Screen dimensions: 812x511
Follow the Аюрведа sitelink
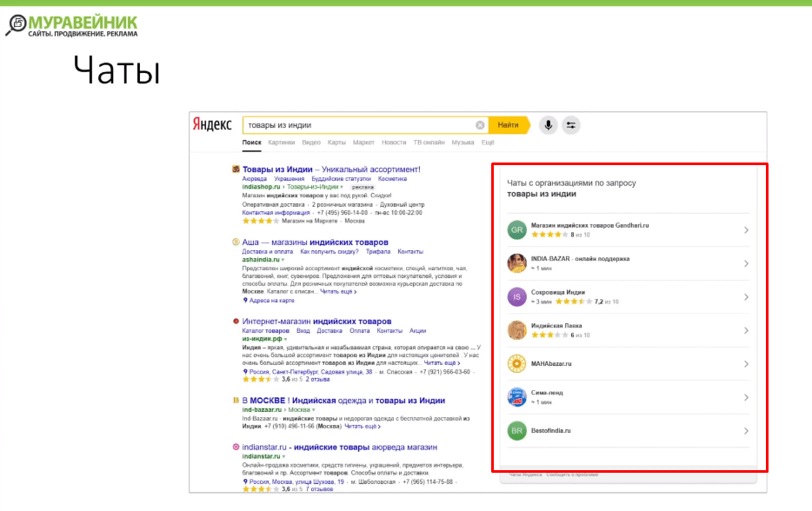(254, 179)
